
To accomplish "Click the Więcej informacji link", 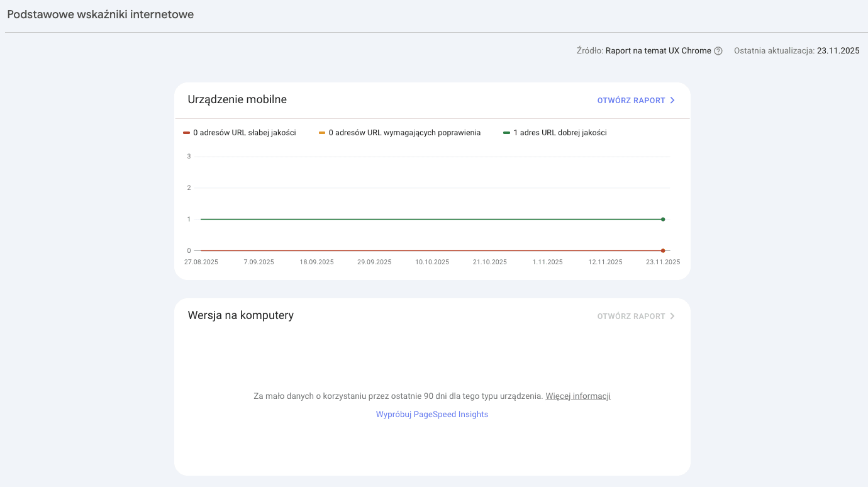I will (578, 396).
